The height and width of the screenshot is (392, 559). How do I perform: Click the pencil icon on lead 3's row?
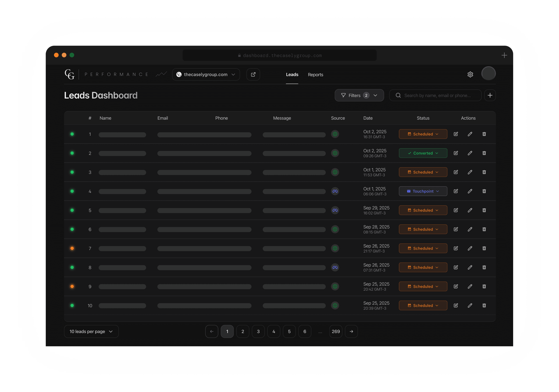pos(470,172)
